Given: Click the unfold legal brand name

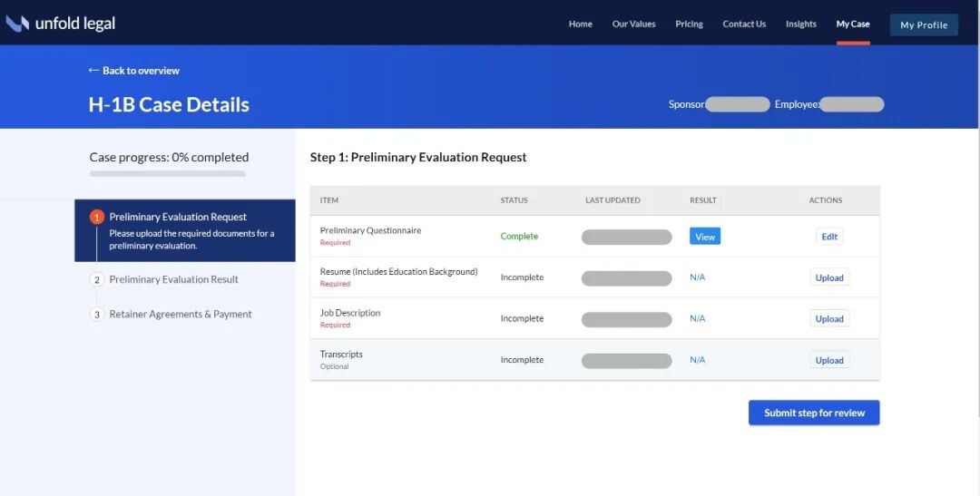Looking at the screenshot, I should click(x=75, y=24).
